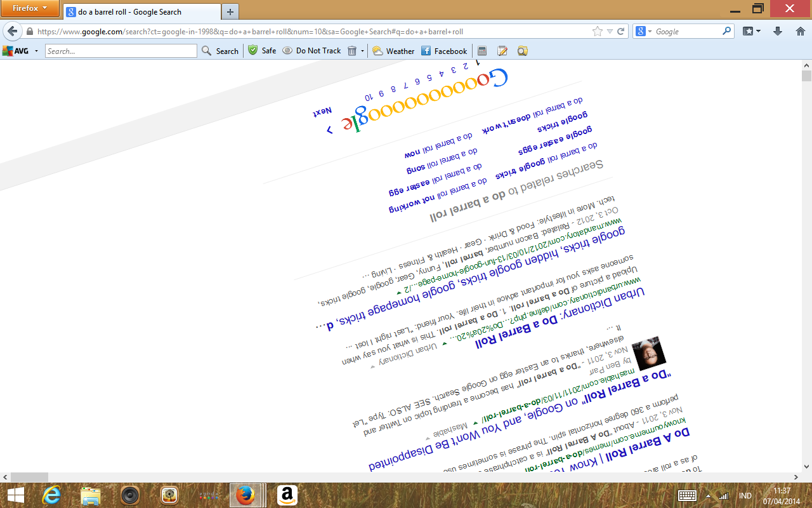Open the Facebook toolbar button
Screen dimensions: 812x508
pos(444,51)
